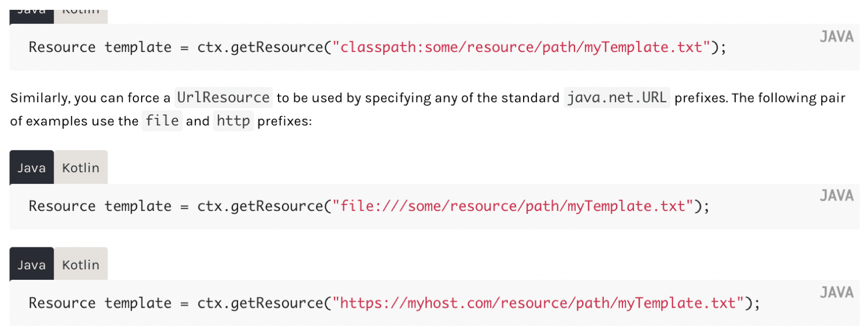This screenshot has height=326, width=868.
Task: Click the inline 'file' prefix code term
Action: point(162,122)
